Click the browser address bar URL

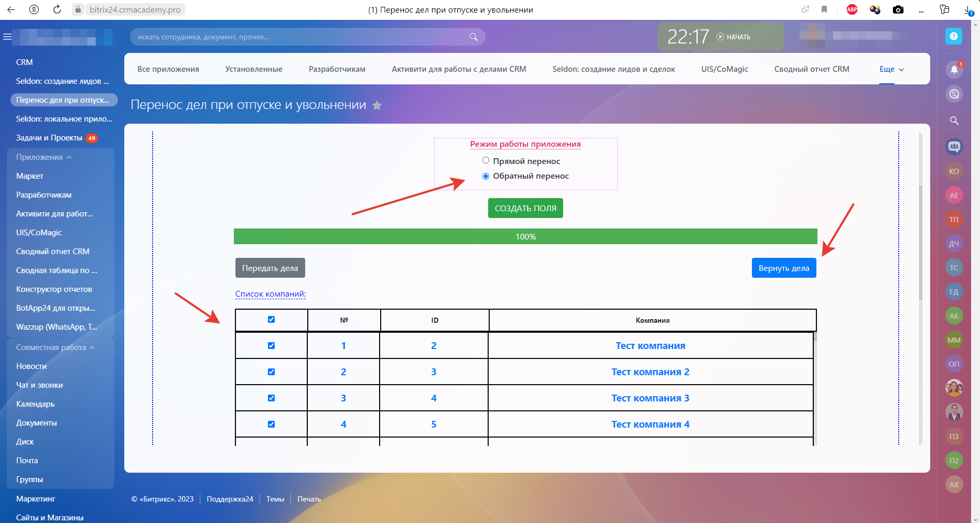[135, 9]
